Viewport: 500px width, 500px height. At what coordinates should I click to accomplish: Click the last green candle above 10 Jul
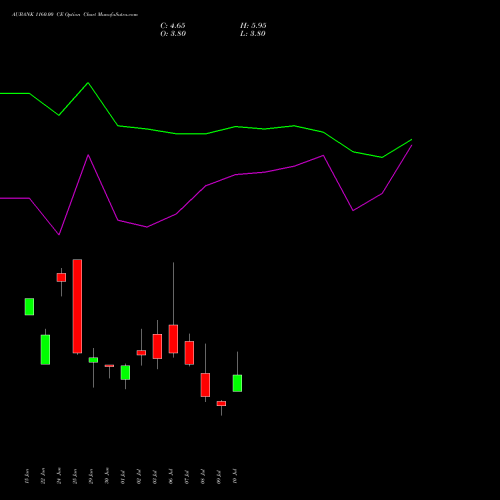(x=237, y=383)
